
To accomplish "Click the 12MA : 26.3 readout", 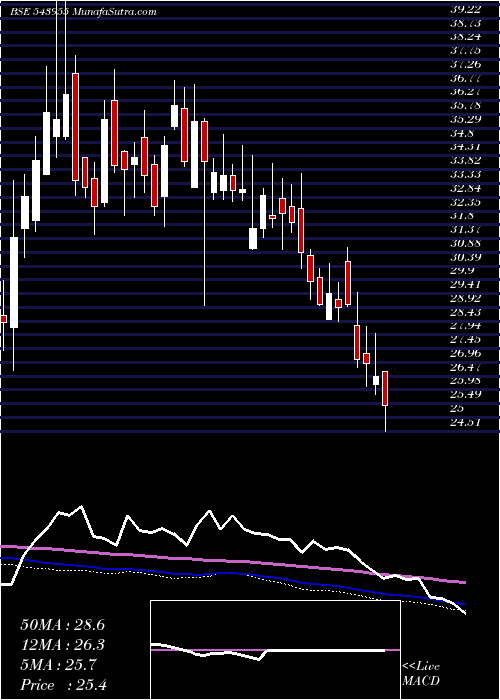I will click(x=62, y=645).
